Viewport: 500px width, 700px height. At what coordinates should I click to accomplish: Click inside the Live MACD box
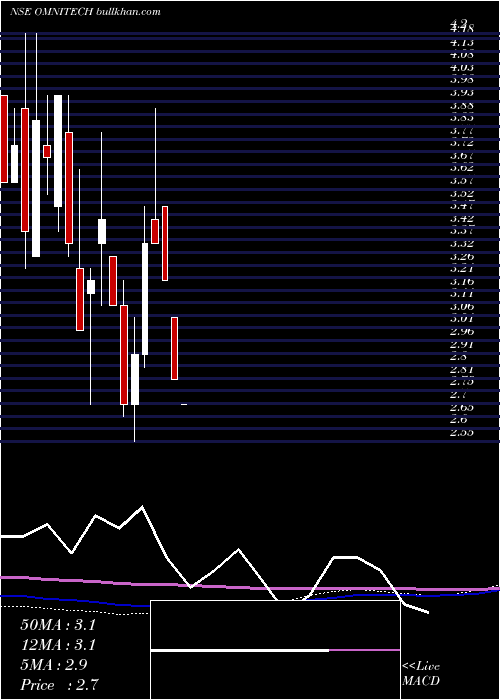[275, 650]
